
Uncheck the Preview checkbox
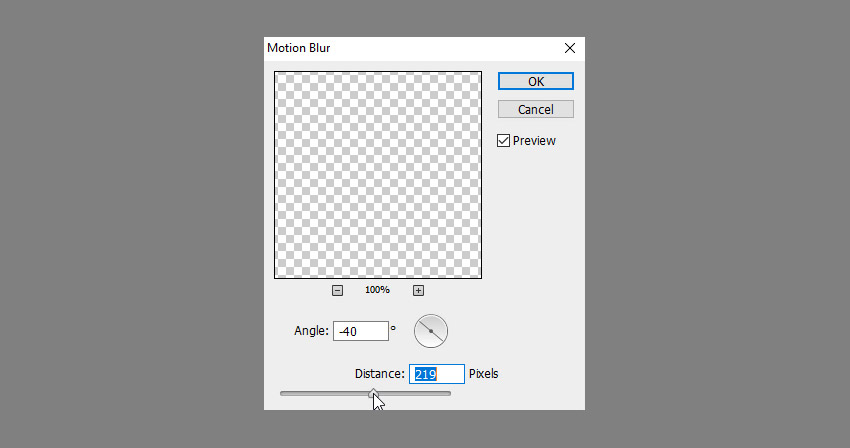pyautogui.click(x=504, y=141)
